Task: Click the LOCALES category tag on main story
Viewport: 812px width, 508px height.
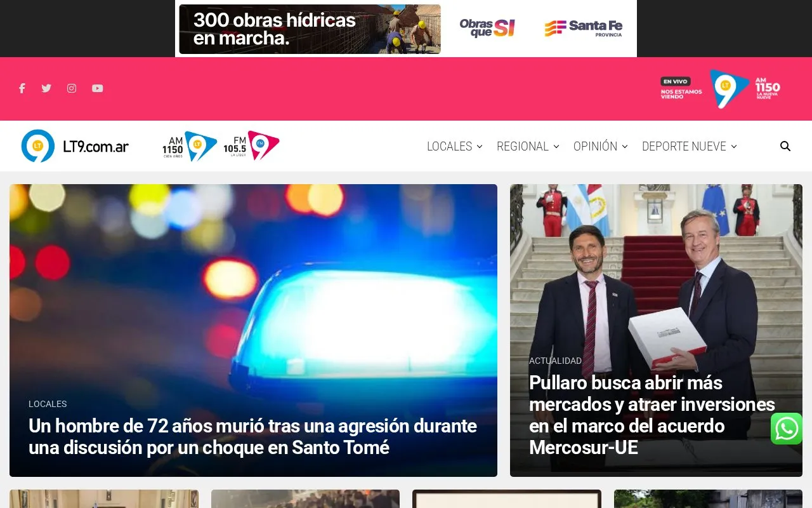Action: [x=48, y=404]
